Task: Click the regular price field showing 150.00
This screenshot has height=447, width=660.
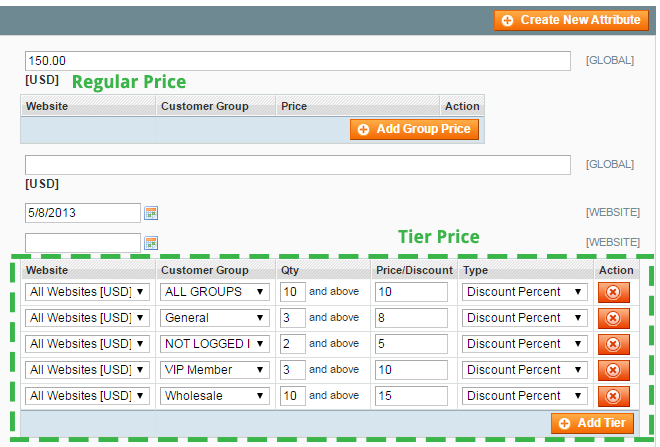Action: coord(297,61)
